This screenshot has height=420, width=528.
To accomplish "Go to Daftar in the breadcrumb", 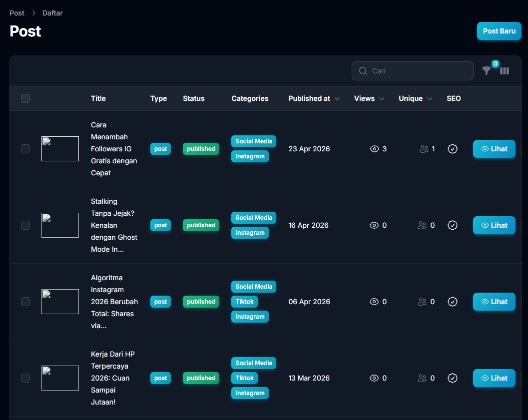I will click(52, 13).
